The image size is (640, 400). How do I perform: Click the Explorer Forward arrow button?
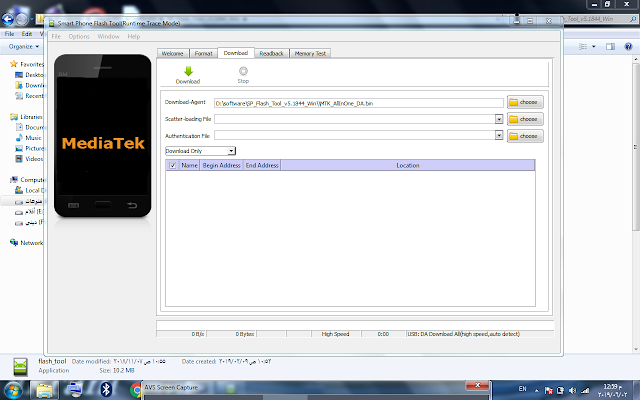[22, 19]
